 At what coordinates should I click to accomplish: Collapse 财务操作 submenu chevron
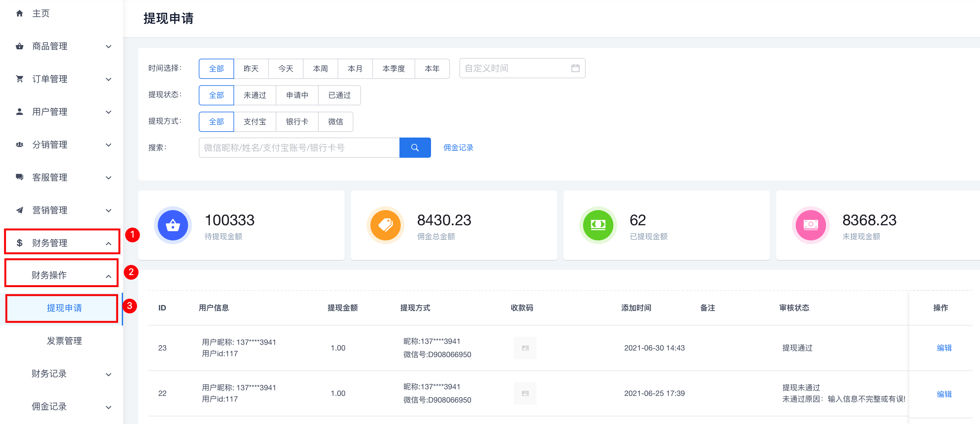coord(109,276)
